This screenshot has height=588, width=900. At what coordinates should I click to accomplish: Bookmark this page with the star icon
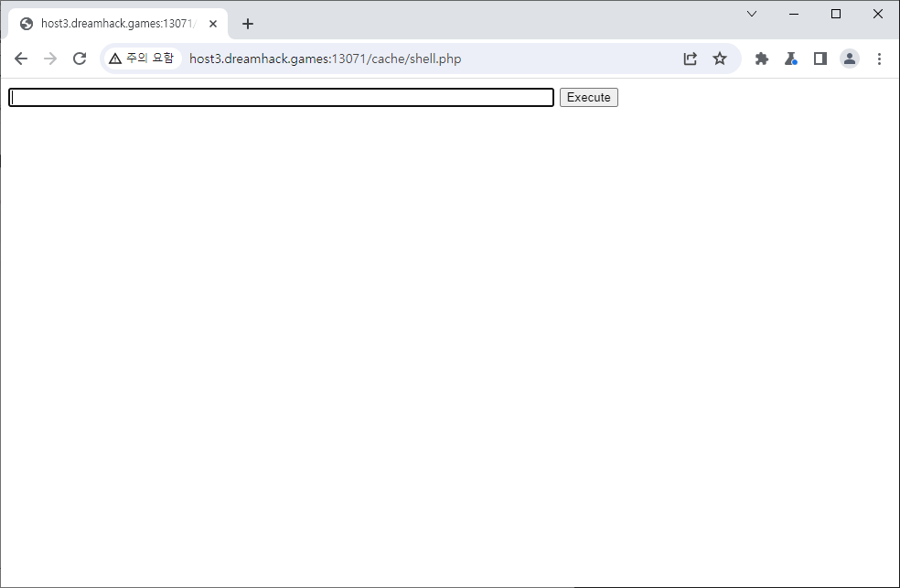pos(720,59)
